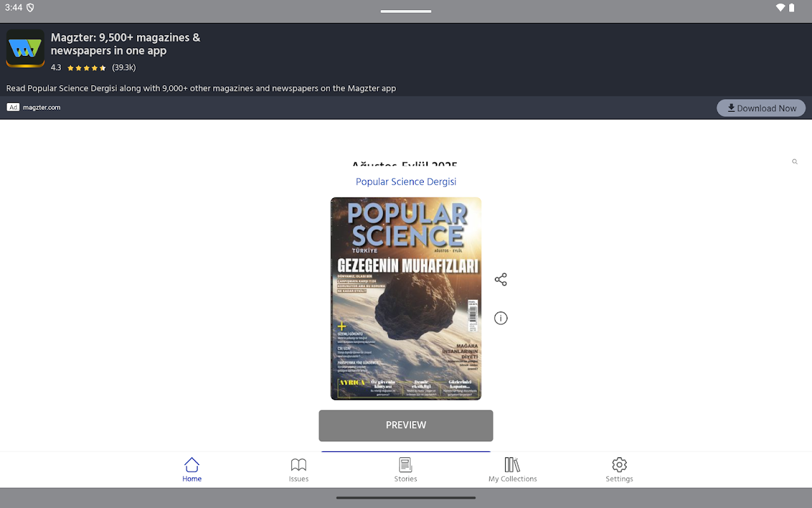Open the Settings tab
Viewport: 812px width, 508px height.
point(619,470)
